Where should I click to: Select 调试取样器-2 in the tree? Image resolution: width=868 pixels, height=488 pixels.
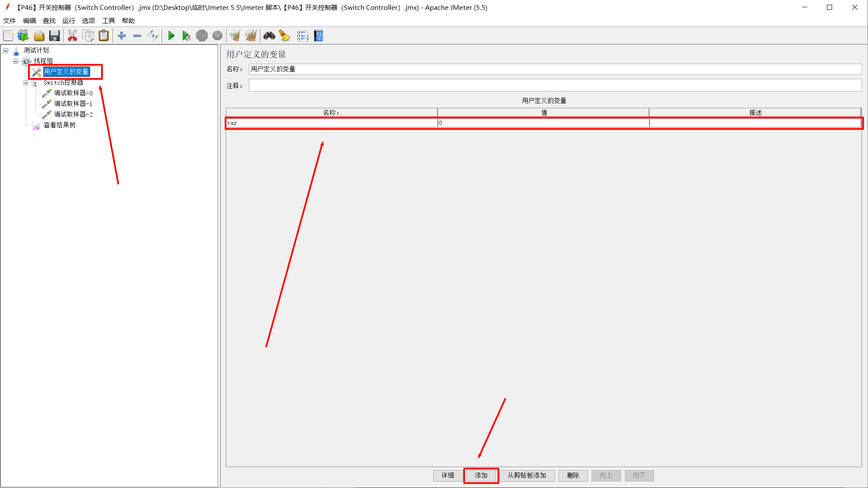point(73,115)
